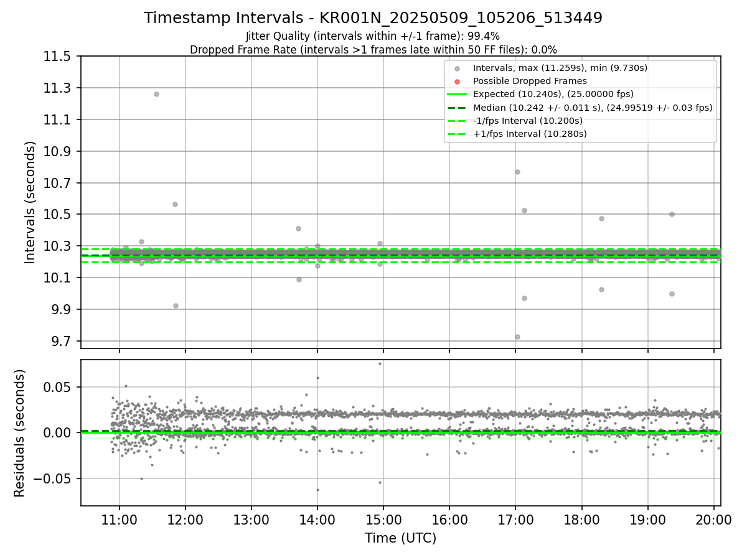This screenshot has height=560, width=747.
Task: Click the 10.7 y-axis tick label
Action: [x=59, y=183]
